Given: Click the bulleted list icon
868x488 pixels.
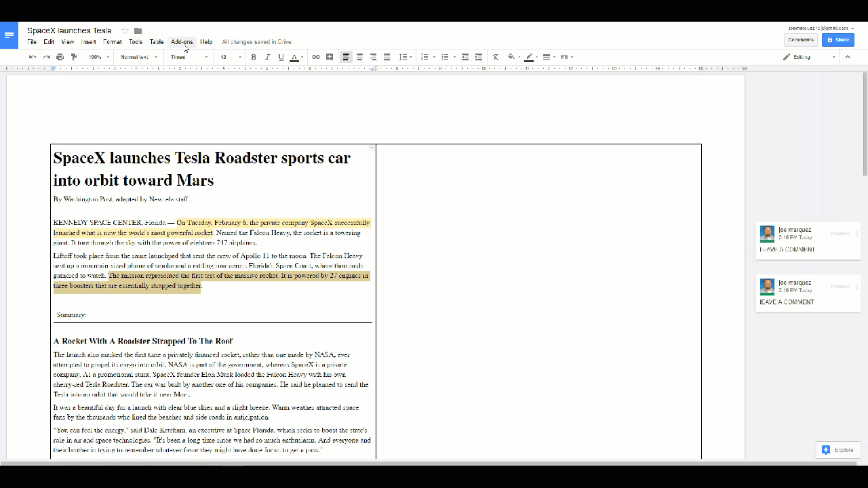Looking at the screenshot, I should coord(445,57).
